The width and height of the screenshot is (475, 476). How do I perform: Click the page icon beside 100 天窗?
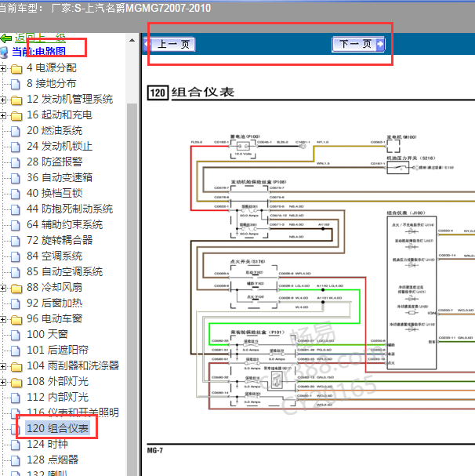point(16,335)
